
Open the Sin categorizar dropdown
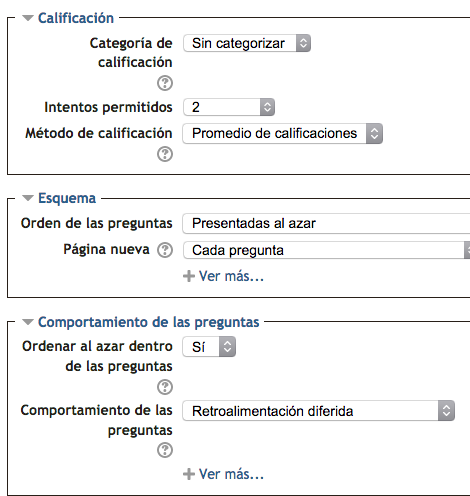pos(247,43)
